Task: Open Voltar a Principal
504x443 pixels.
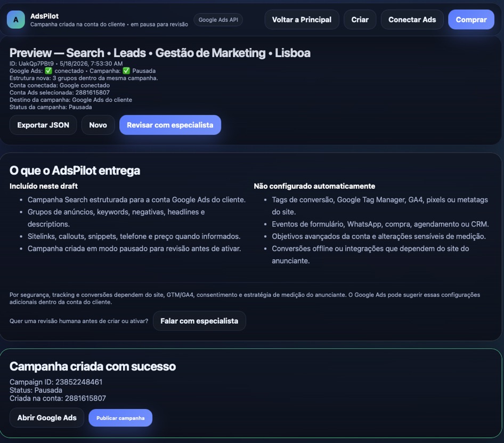Action: click(x=302, y=20)
